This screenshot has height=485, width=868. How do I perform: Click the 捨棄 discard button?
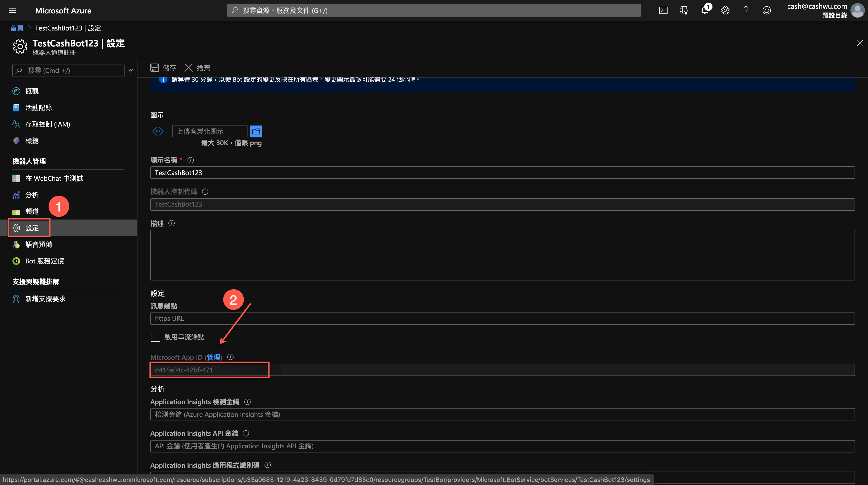197,68
